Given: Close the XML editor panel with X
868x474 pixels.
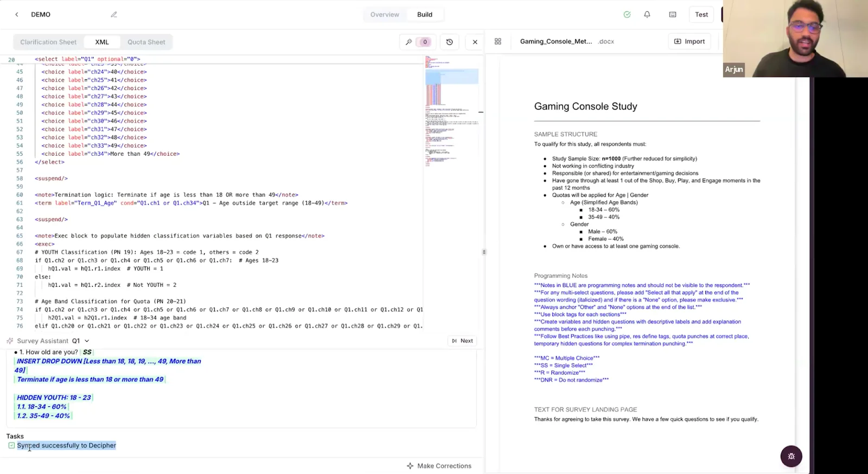Looking at the screenshot, I should [475, 42].
